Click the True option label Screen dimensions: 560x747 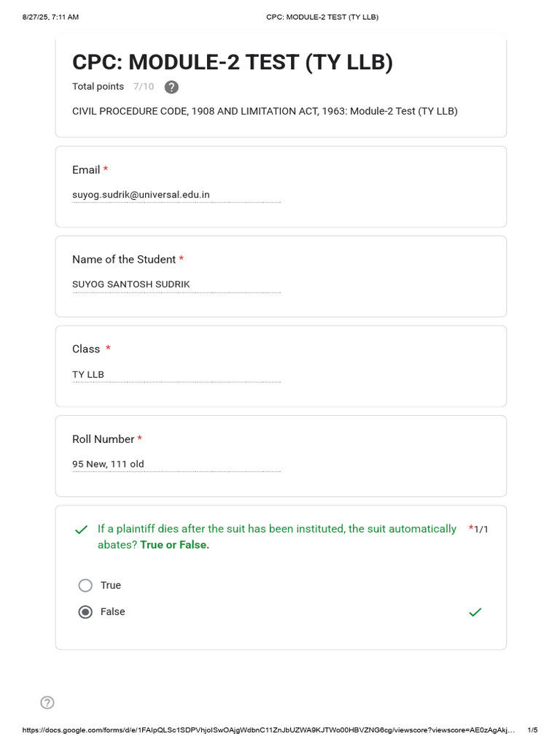111,585
